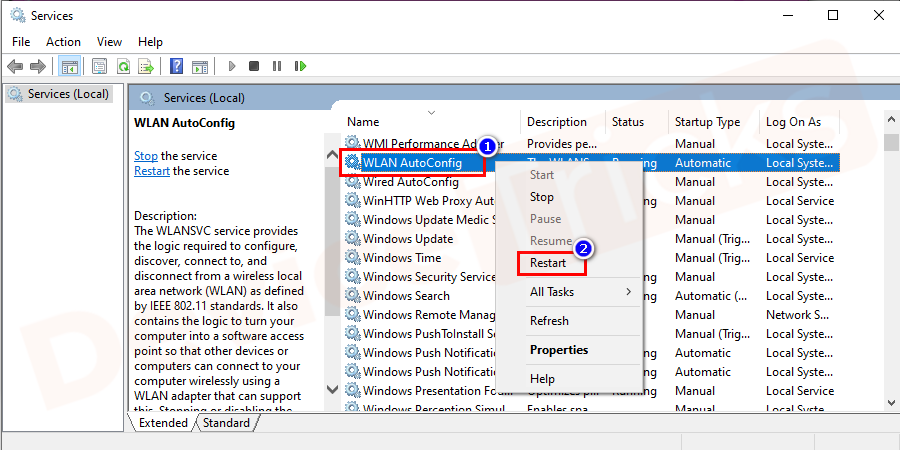Sort by the Name column header
Viewport: 900px width, 450px height.
click(433, 122)
